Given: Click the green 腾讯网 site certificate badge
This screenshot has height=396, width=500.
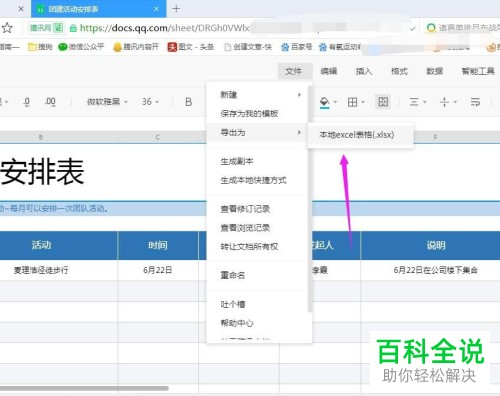Looking at the screenshot, I should pos(46,28).
